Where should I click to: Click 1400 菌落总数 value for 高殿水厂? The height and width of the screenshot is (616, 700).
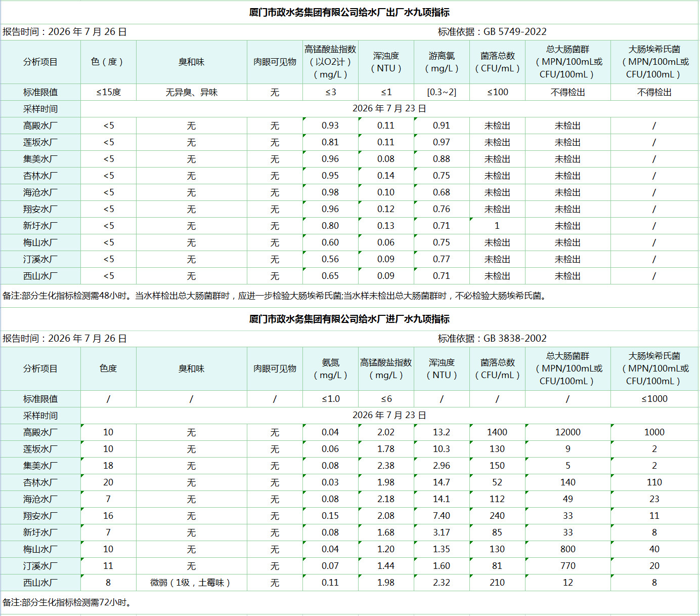pyautogui.click(x=497, y=432)
